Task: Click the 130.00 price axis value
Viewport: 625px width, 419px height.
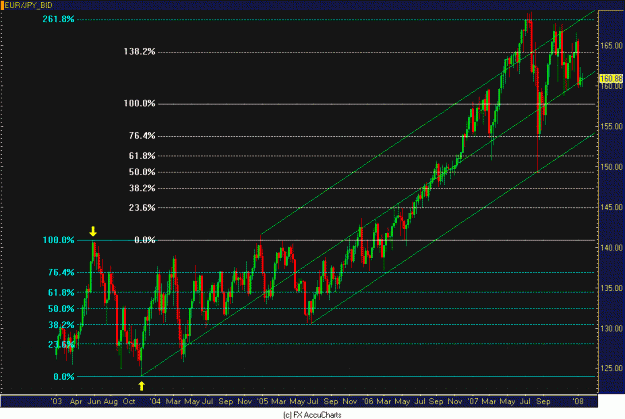Action: (611, 329)
